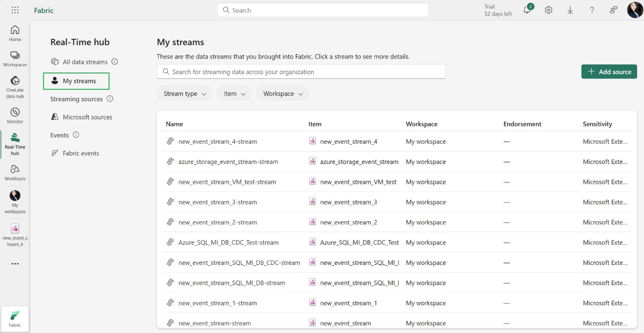Sort by Sensitivity column header
The width and height of the screenshot is (644, 333).
(x=597, y=124)
